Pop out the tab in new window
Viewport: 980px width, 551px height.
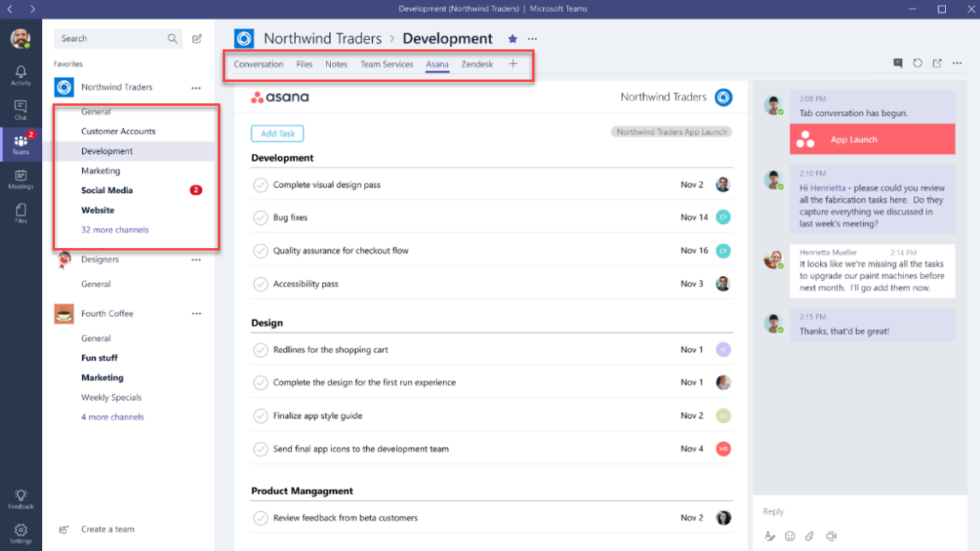pos(937,63)
